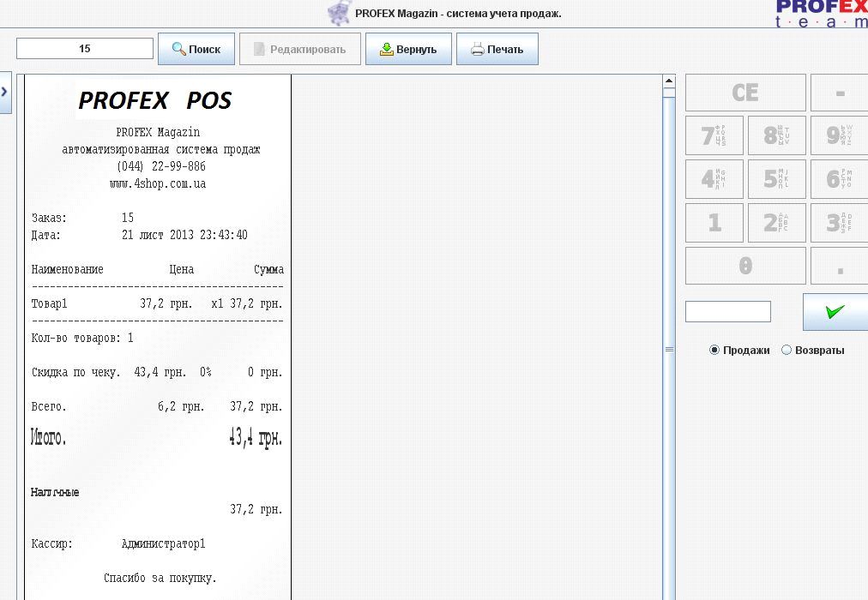Screen dimensions: 868x600
Task: Click the date 21 лист 2013 23:43:40
Action: tap(184, 235)
